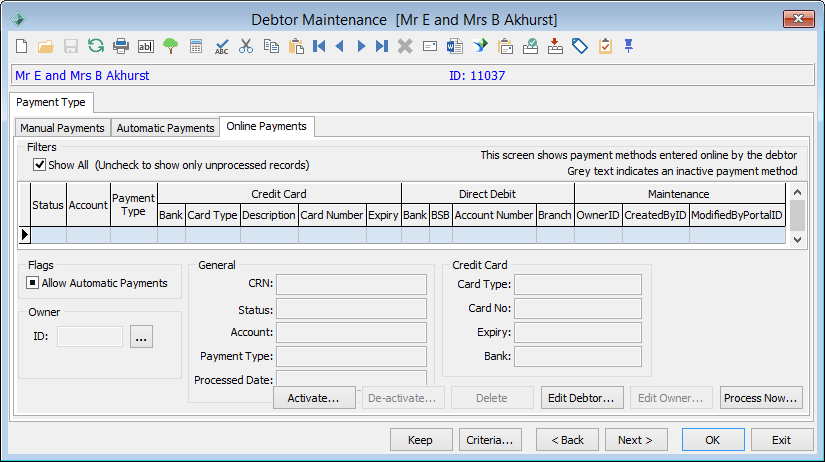Click the Save floppy disk icon
Image resolution: width=825 pixels, height=462 pixels.
coord(71,46)
